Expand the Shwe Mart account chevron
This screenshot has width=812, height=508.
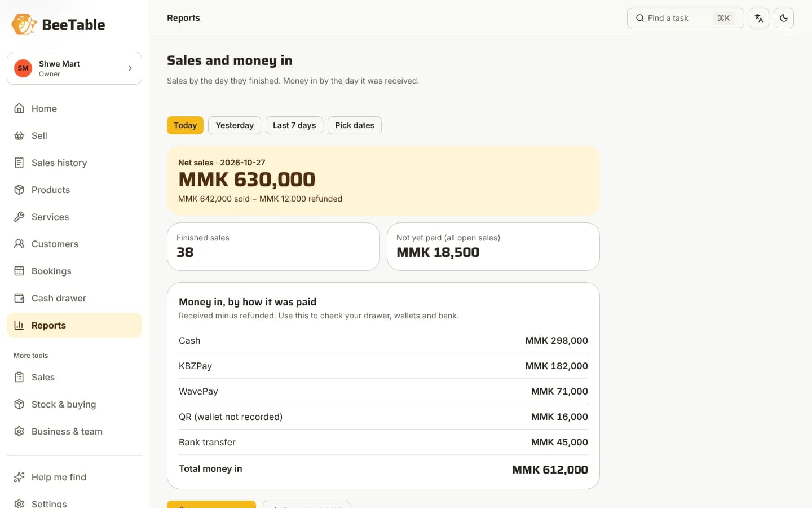coord(130,68)
